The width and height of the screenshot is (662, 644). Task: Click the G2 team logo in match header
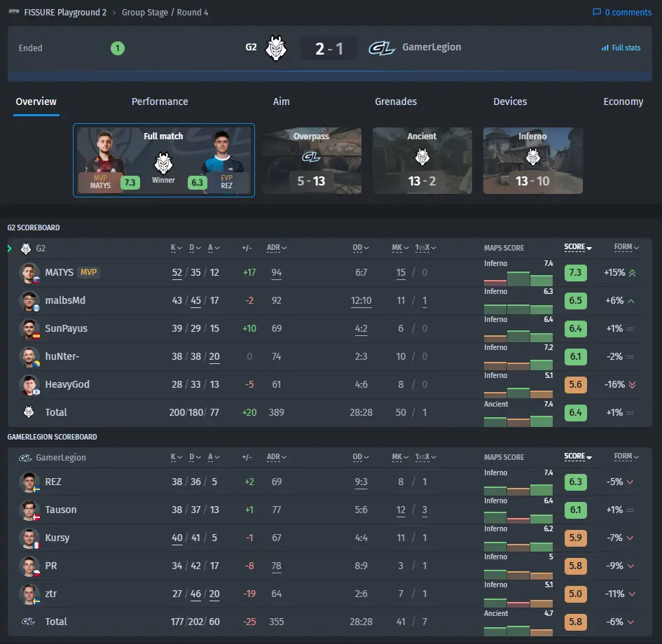click(276, 48)
